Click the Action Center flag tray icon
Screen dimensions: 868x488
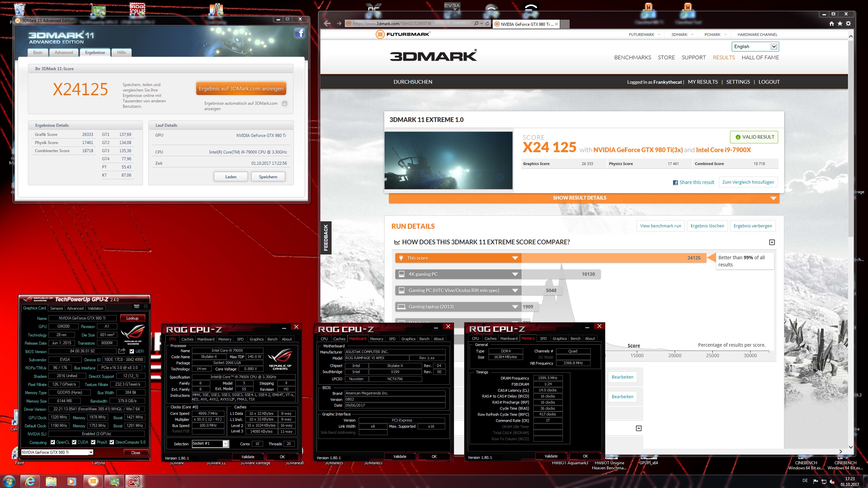[x=816, y=482]
